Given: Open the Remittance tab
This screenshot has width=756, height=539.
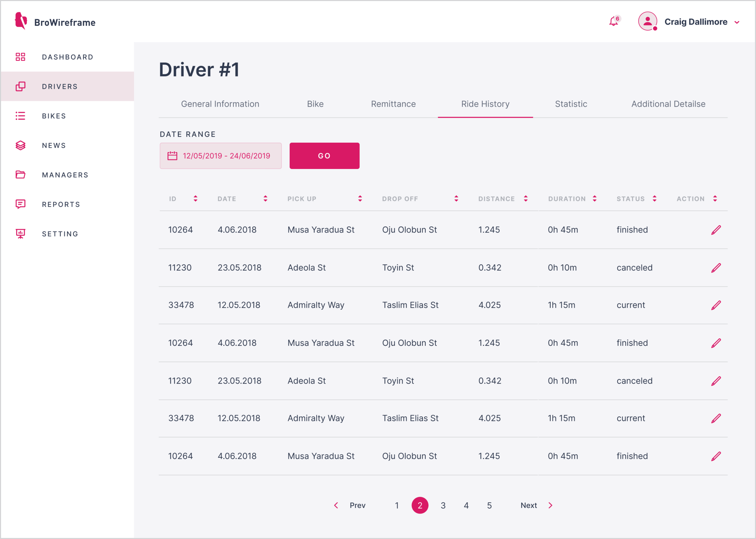Looking at the screenshot, I should click(x=393, y=104).
